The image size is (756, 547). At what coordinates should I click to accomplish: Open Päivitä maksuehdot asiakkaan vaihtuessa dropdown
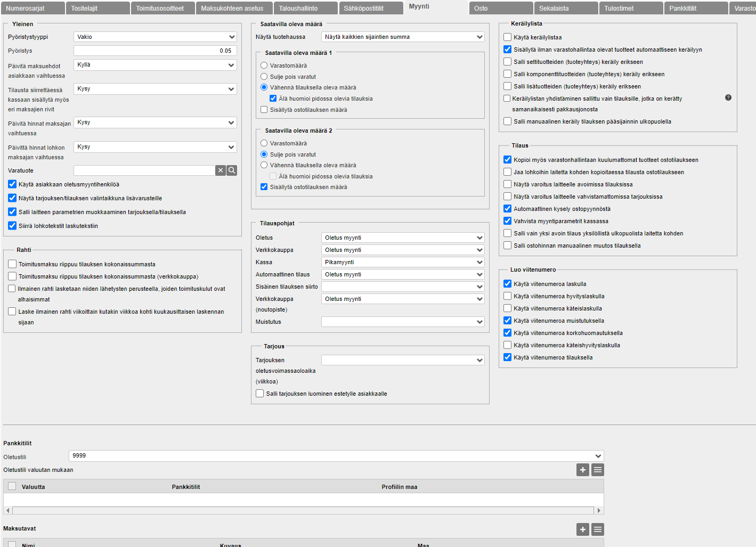tap(155, 65)
